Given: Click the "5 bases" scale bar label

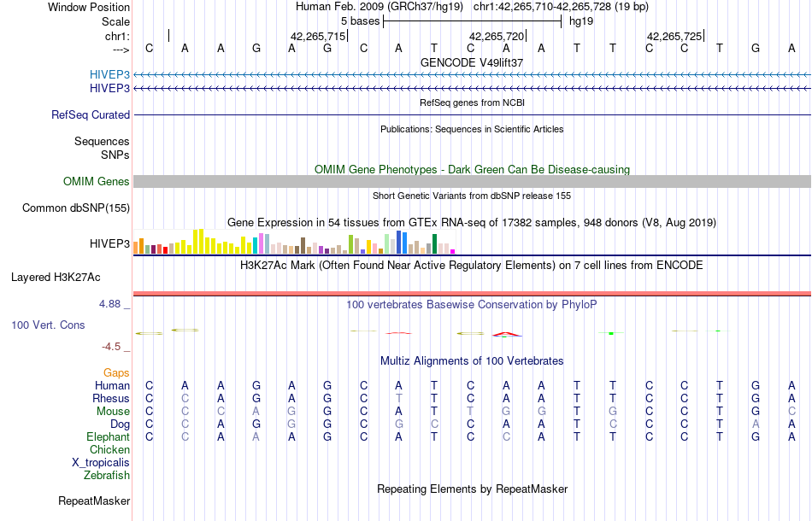Looking at the screenshot, I should pos(361,21).
